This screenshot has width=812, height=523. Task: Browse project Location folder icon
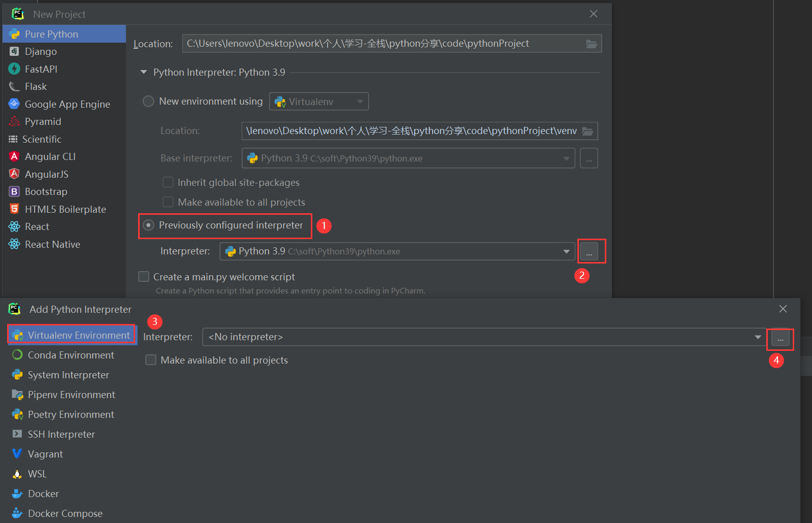tap(592, 44)
